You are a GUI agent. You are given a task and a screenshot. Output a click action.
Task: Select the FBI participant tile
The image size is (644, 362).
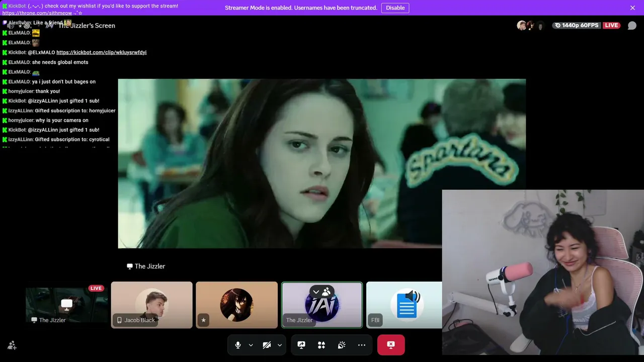click(x=404, y=305)
